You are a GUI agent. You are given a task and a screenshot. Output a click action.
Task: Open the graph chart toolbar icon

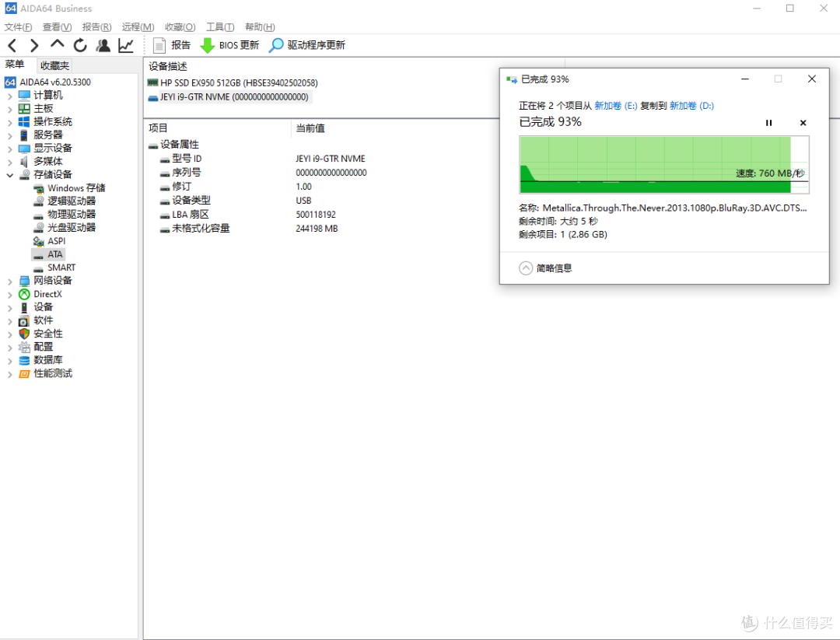(x=126, y=46)
